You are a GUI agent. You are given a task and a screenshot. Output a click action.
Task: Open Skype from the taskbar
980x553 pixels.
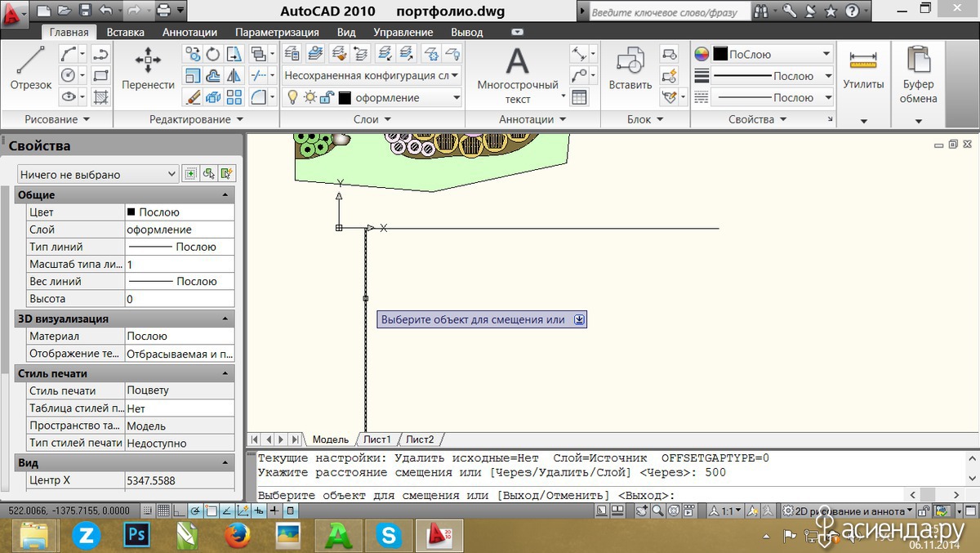[x=390, y=536]
